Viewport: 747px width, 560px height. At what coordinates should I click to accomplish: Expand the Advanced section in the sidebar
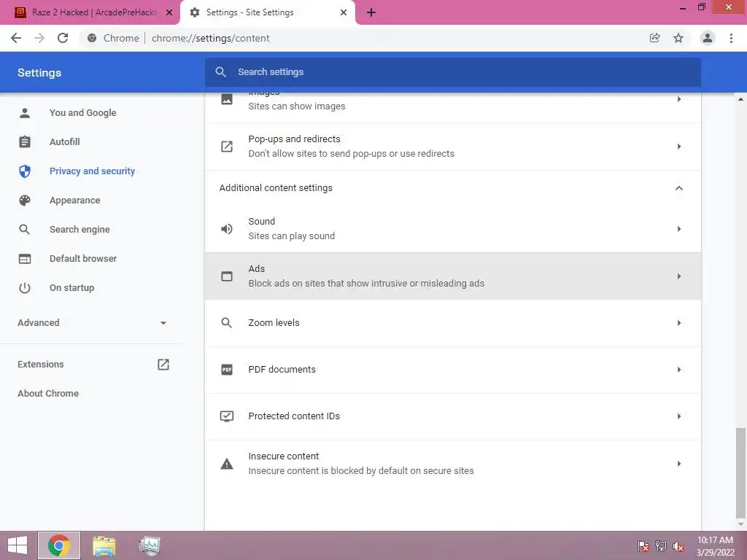[163, 323]
